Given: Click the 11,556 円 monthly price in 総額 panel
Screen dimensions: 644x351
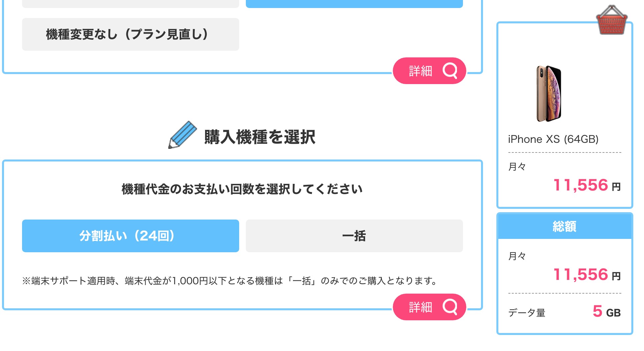Looking at the screenshot, I should coord(587,275).
